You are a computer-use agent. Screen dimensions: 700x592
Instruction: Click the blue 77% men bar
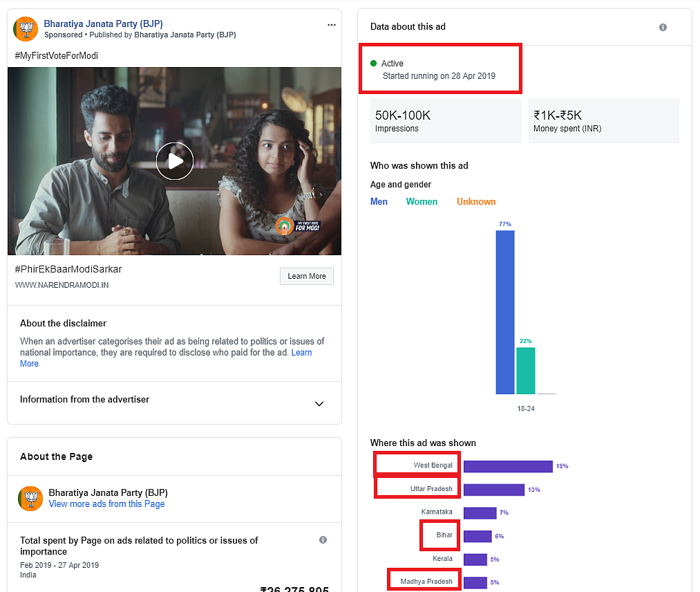coord(505,313)
